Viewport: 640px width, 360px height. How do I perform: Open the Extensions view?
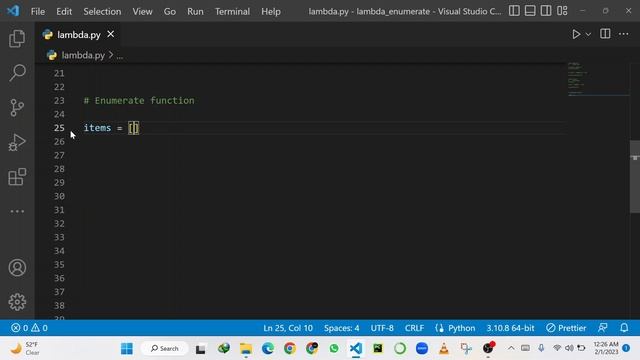(x=17, y=177)
